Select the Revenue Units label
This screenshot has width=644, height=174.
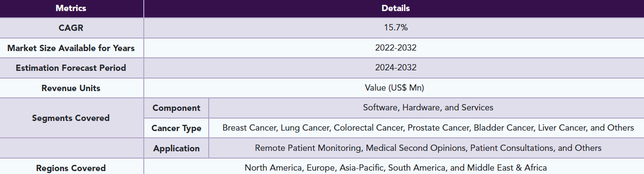71,88
